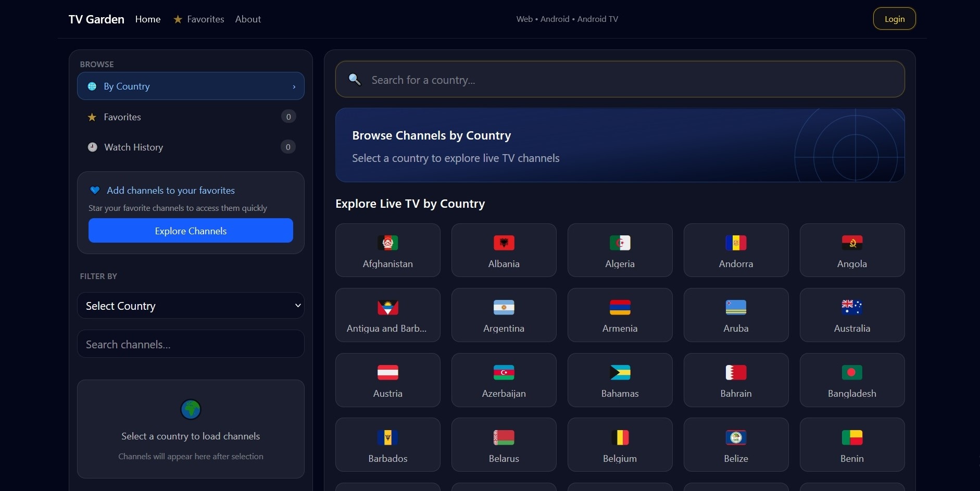
Task: Go to the Home nav item
Action: click(148, 19)
